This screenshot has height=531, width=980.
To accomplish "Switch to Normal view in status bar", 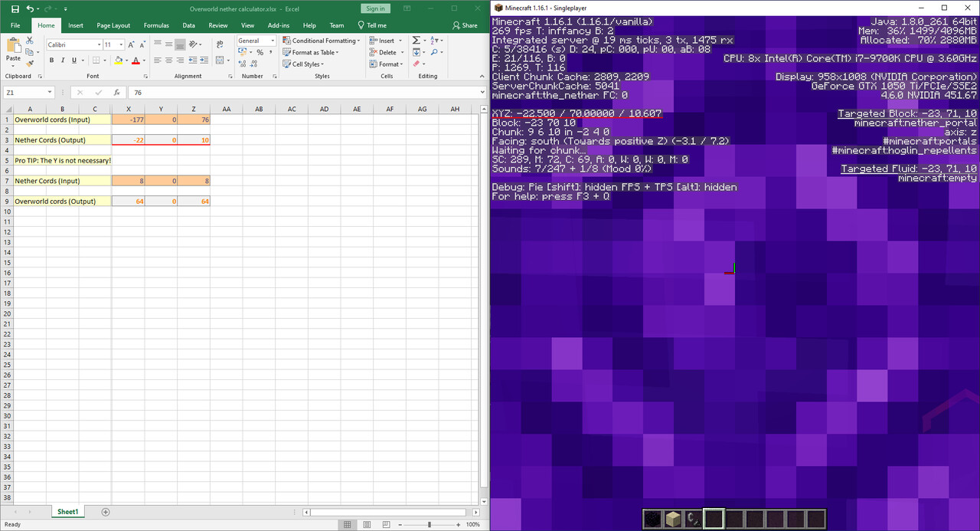I will (347, 525).
